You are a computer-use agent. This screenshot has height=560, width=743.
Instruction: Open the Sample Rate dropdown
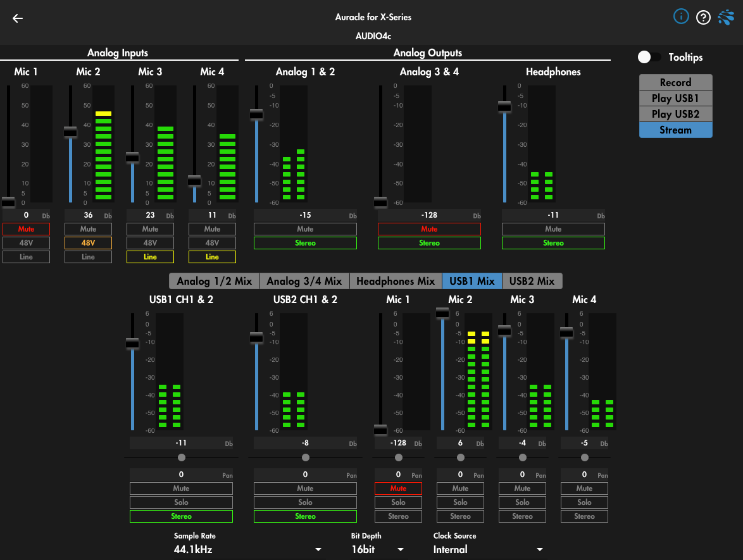point(248,550)
